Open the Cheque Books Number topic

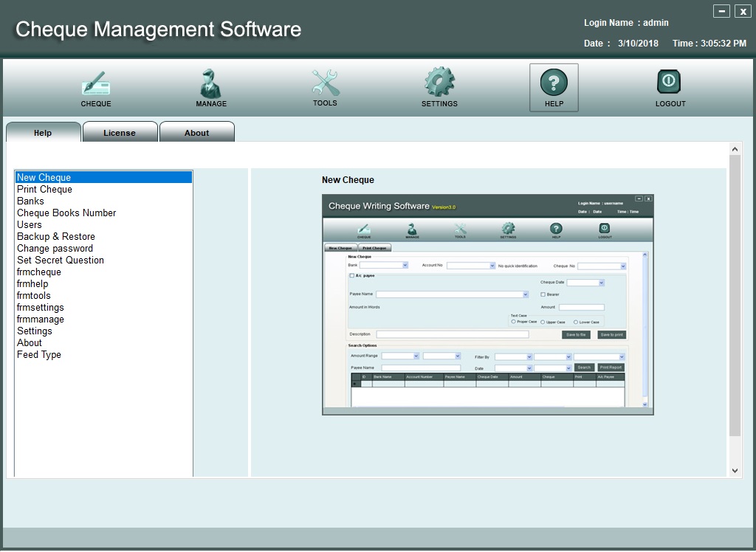(66, 213)
